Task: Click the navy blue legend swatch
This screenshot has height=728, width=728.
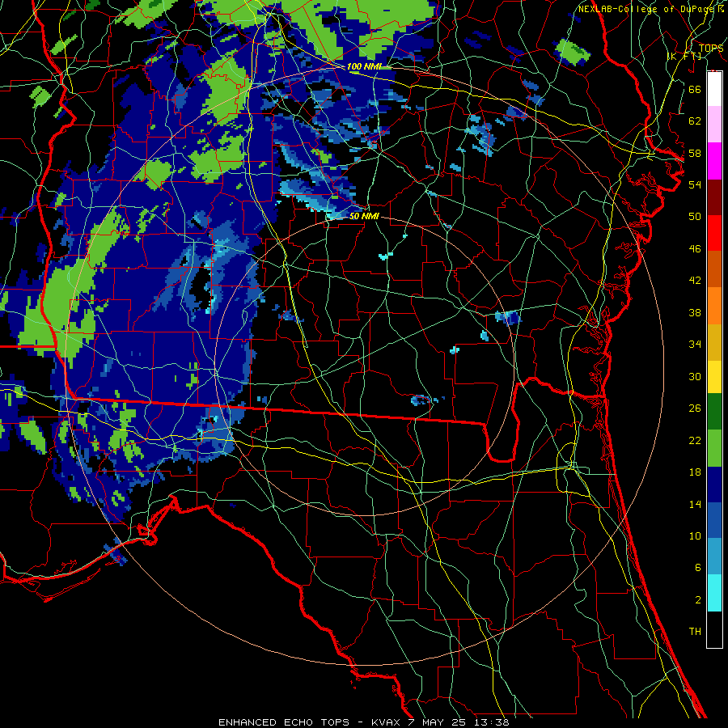Action: point(714,485)
